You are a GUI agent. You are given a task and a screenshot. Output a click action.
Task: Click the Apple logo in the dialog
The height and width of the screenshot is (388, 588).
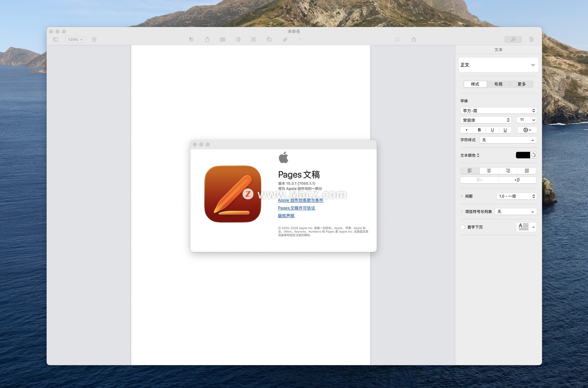(284, 158)
